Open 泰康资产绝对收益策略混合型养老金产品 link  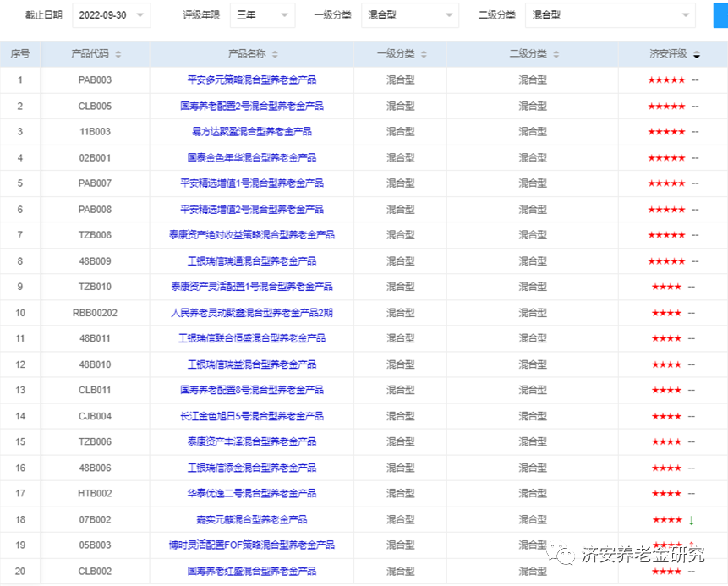[x=252, y=234]
